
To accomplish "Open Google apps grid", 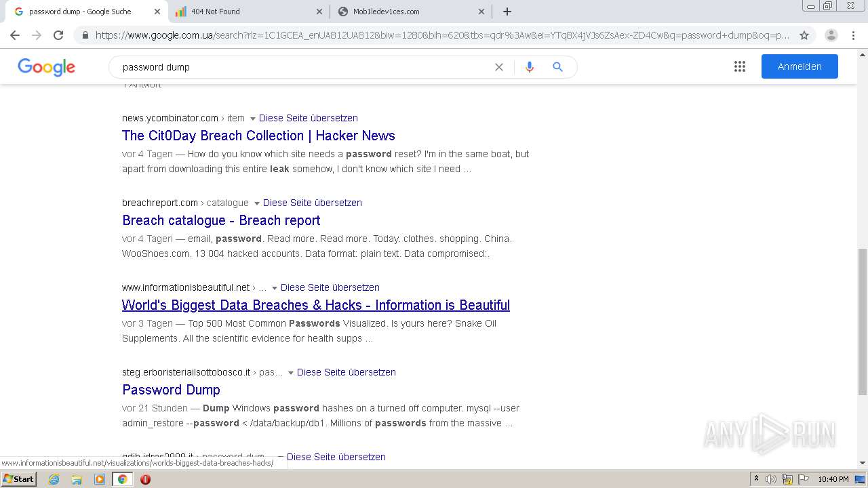I will click(x=740, y=66).
